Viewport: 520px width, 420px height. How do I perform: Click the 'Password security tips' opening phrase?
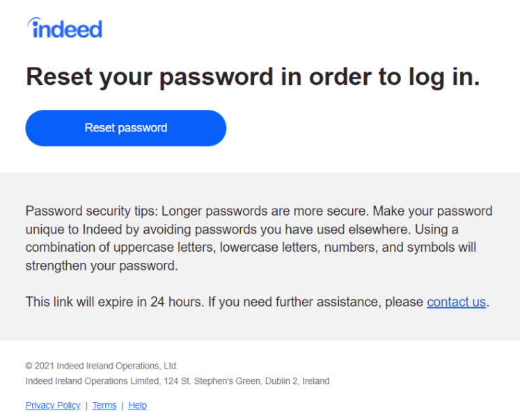click(x=92, y=211)
